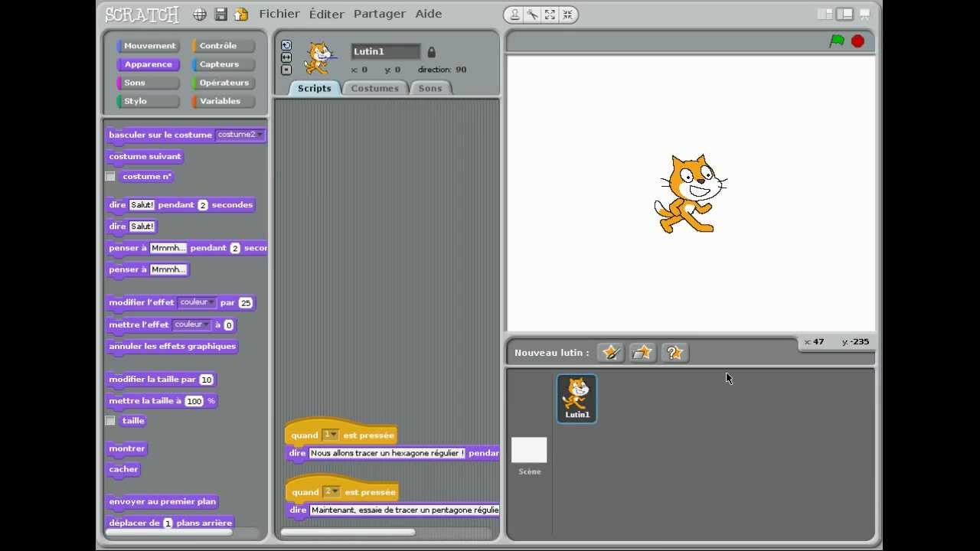Edit text Maintenant, essaie de tracer un pentagone
Image resolution: width=980 pixels, height=551 pixels.
click(404, 510)
